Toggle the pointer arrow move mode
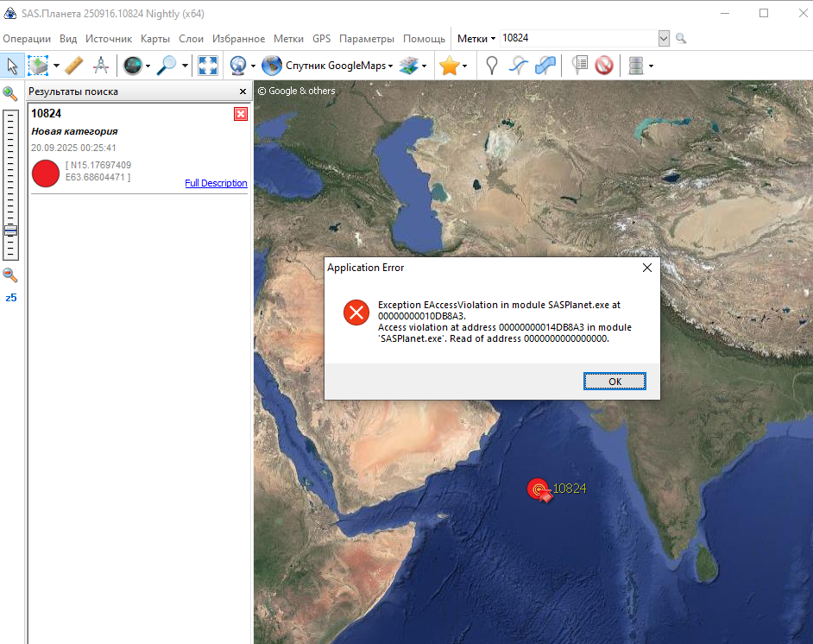 (x=12, y=66)
